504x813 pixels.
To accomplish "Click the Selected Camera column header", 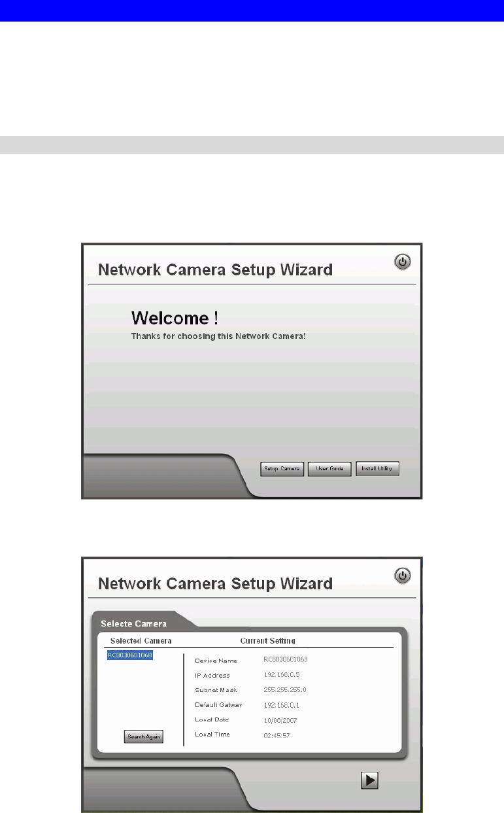I will (x=141, y=640).
